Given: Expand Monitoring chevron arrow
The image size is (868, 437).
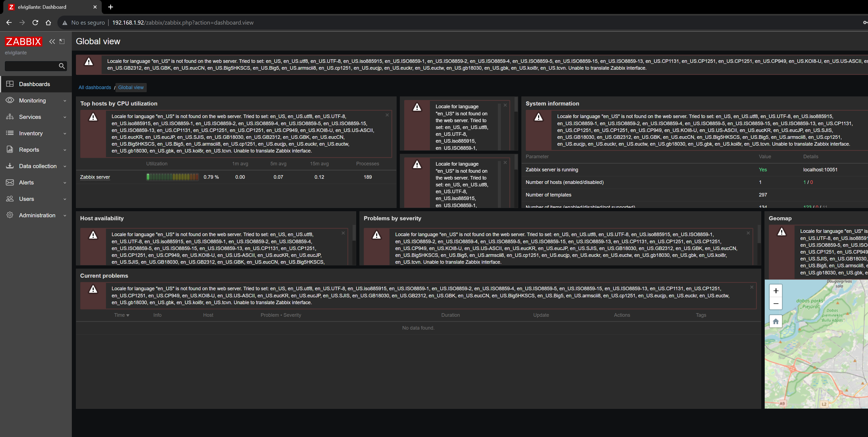Looking at the screenshot, I should (x=65, y=101).
